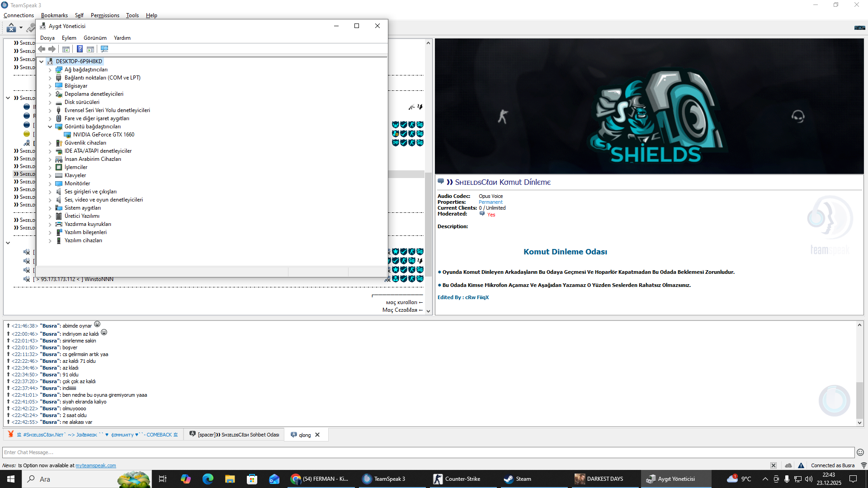
Task: Open TeamSpeak Tools menu
Action: tap(132, 15)
